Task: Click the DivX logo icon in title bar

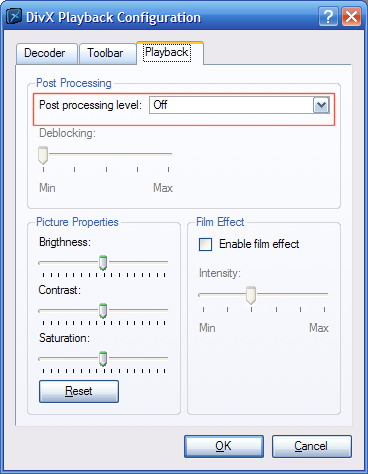Action: [14, 16]
